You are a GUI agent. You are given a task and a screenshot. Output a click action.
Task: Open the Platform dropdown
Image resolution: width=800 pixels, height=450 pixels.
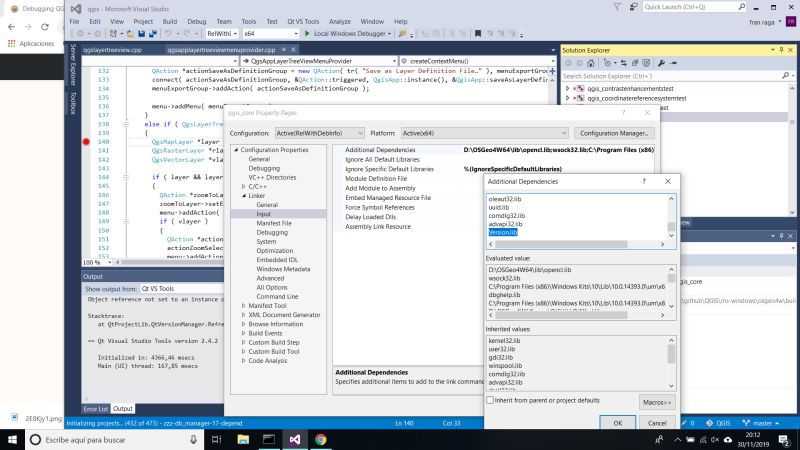(x=484, y=133)
